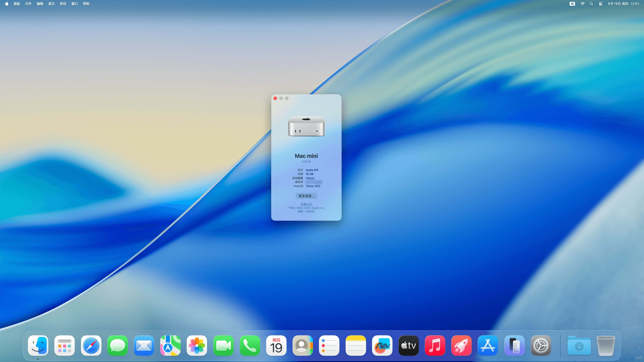Click the date and time in menu bar
The width and height of the screenshot is (644, 362).
click(623, 4)
